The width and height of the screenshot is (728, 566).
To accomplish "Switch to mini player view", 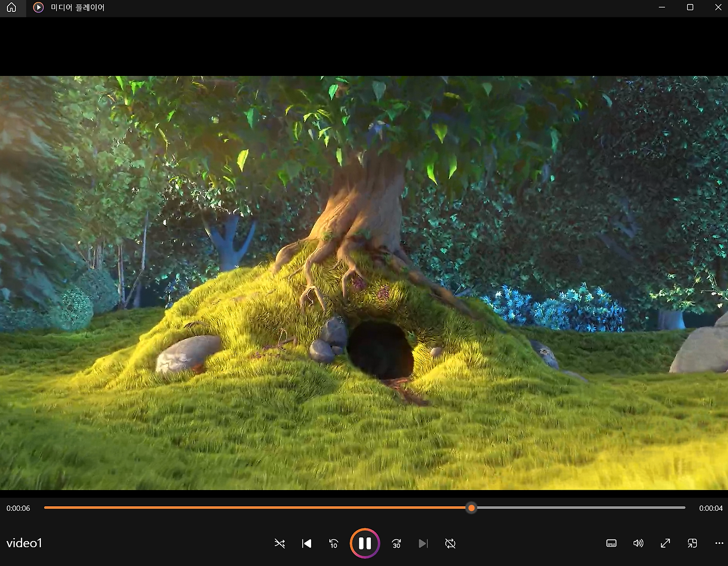I will click(x=692, y=543).
